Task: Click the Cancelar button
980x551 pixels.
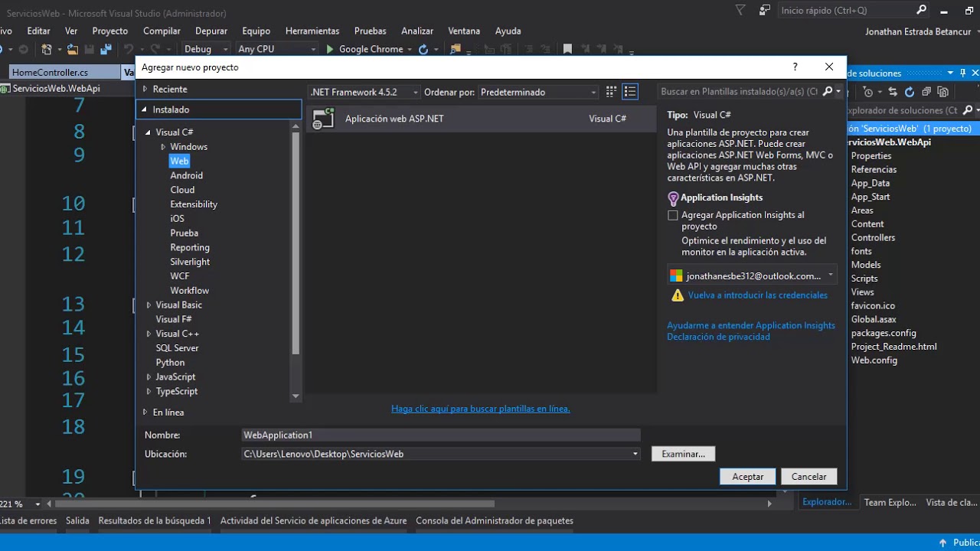Action: point(809,477)
